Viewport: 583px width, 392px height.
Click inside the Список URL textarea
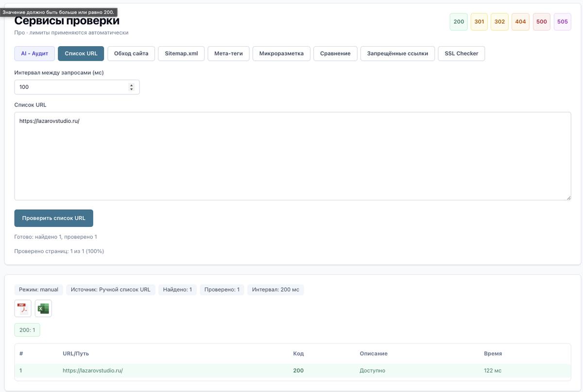click(293, 156)
